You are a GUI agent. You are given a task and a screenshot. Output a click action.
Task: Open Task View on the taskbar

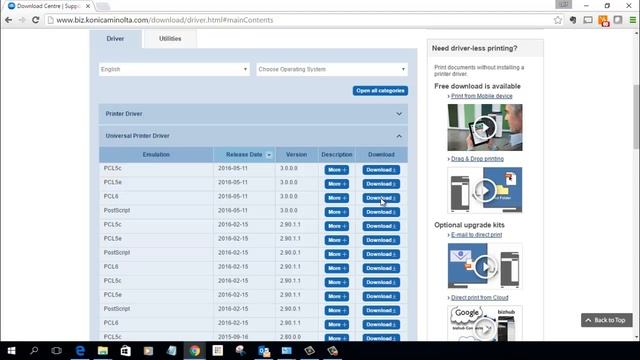[x=57, y=351]
